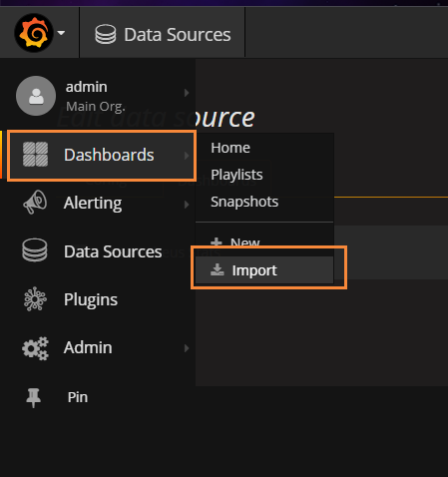
Task: Select the Dashboards menu item
Action: pos(102,156)
